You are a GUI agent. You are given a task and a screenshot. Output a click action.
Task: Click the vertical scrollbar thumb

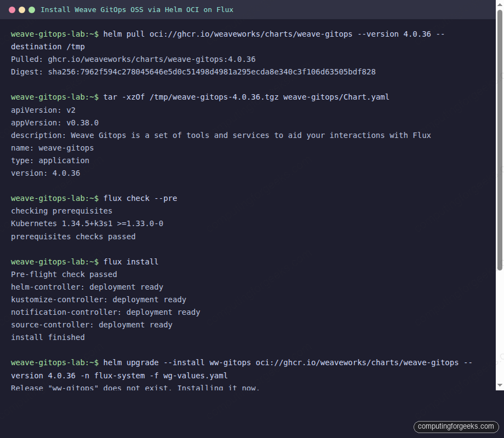500,140
